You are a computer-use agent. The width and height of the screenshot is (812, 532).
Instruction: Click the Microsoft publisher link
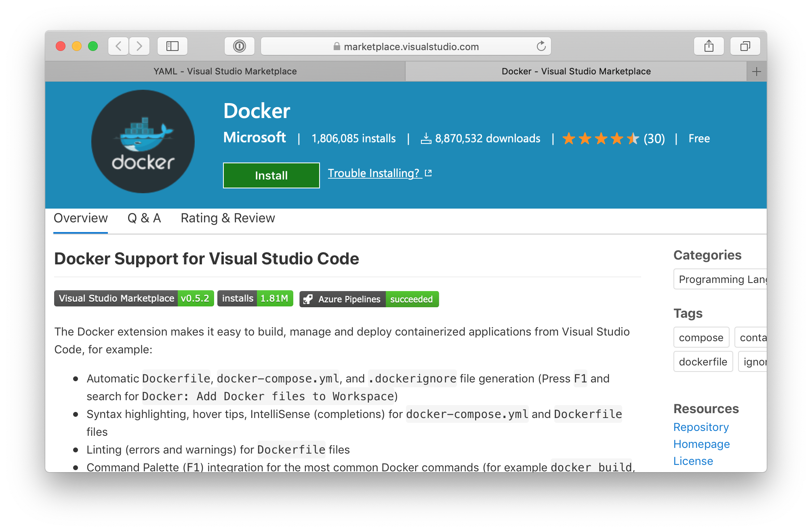255,138
